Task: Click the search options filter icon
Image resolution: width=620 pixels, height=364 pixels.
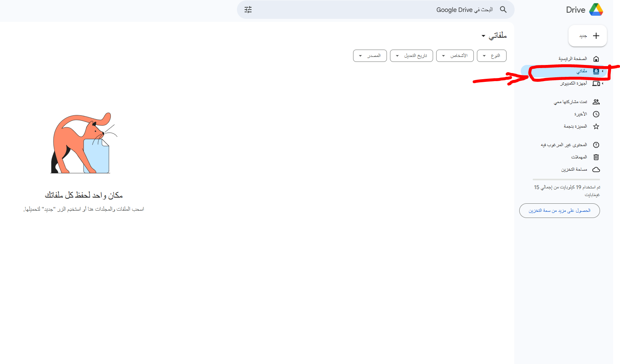Action: pos(248,10)
